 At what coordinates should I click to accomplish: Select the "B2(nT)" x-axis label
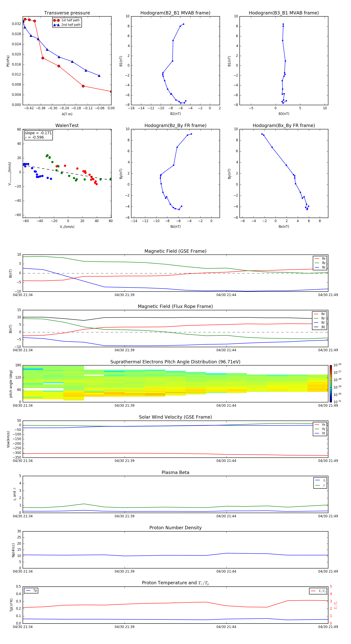click(175, 114)
